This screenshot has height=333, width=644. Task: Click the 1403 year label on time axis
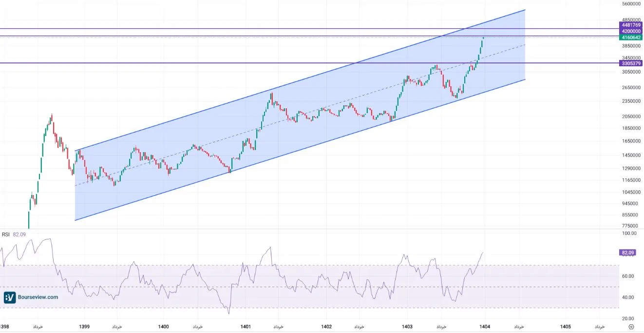(x=407, y=327)
